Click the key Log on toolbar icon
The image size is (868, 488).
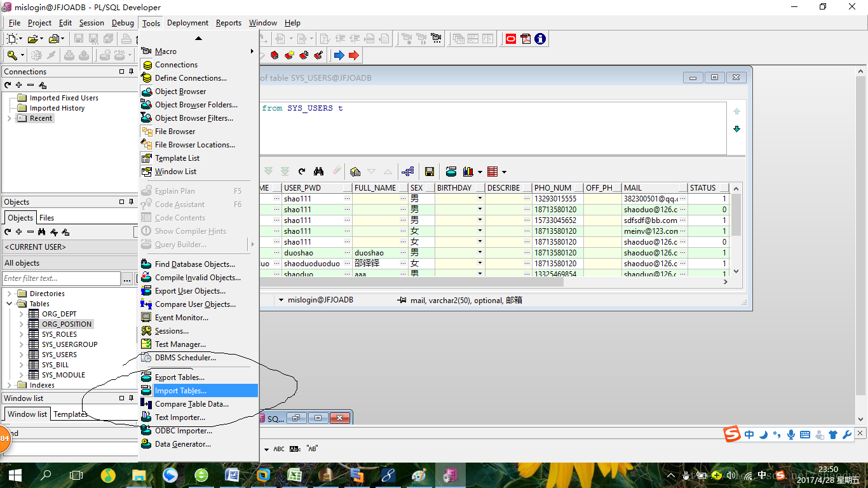12,55
